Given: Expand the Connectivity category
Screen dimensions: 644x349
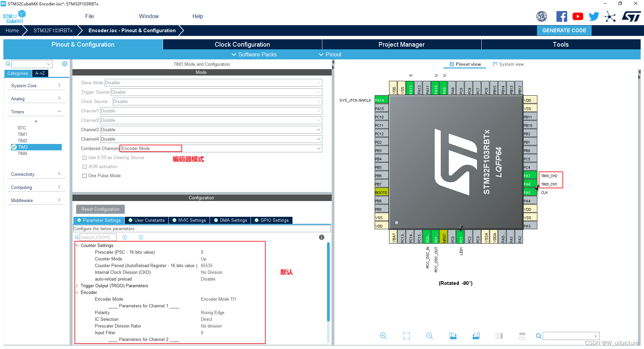Looking at the screenshot, I should click(x=36, y=174).
